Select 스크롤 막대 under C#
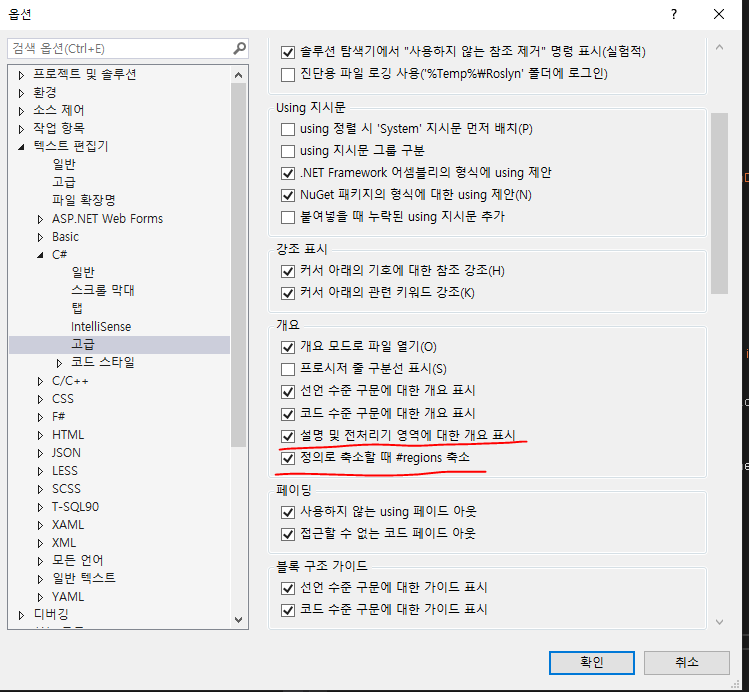Screen dimensions: 749x692 [103, 290]
